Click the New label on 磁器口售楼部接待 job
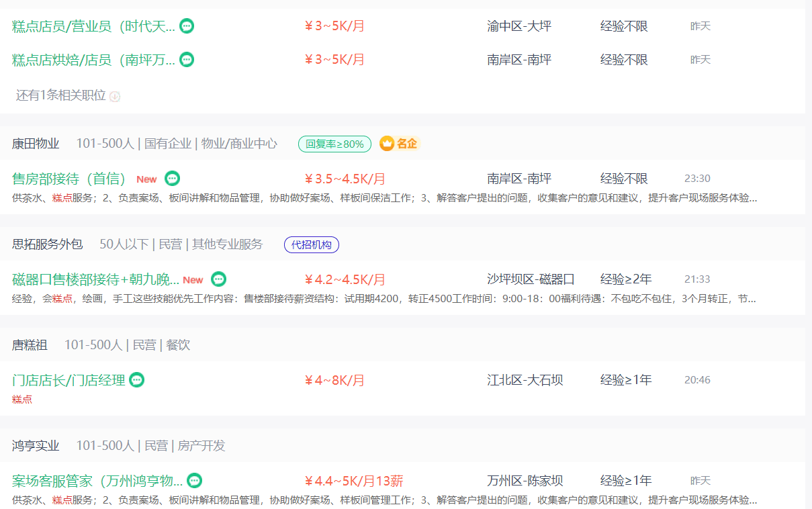This screenshot has height=509, width=812. (193, 280)
